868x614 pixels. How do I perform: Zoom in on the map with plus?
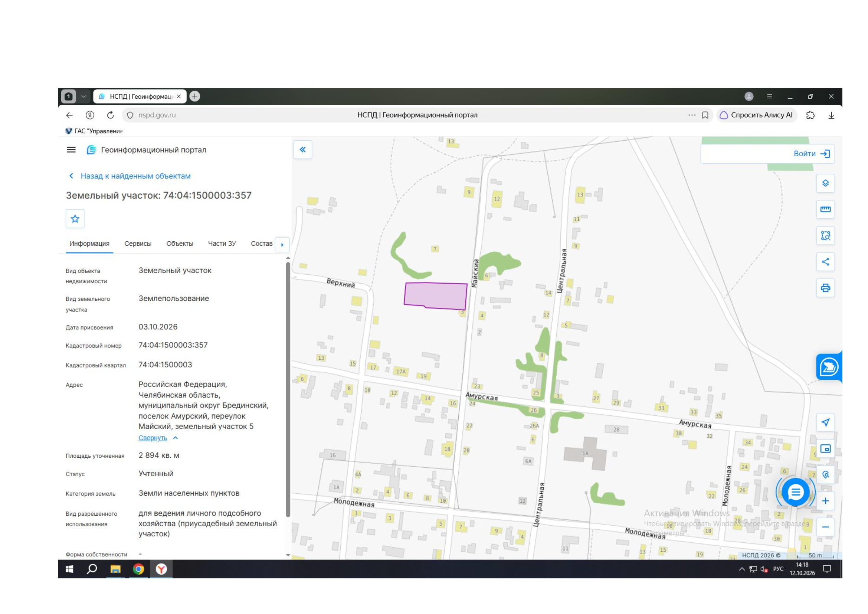tap(825, 501)
